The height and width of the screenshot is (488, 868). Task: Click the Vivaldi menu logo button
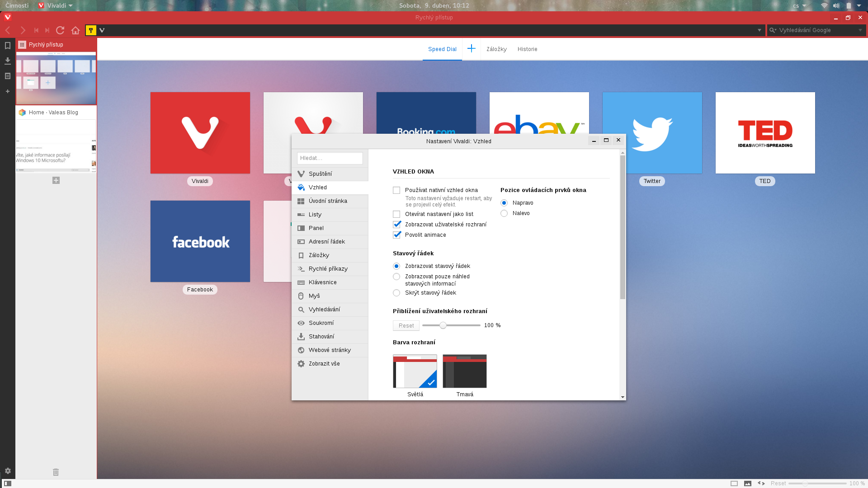(8, 18)
